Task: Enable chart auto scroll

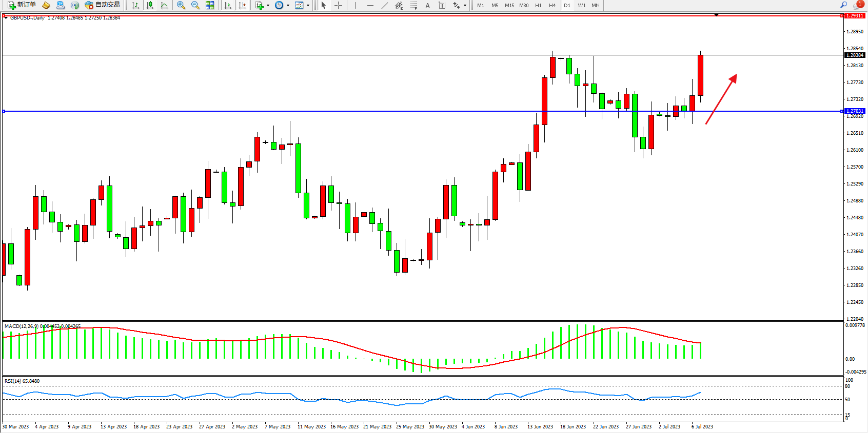Action: (228, 5)
